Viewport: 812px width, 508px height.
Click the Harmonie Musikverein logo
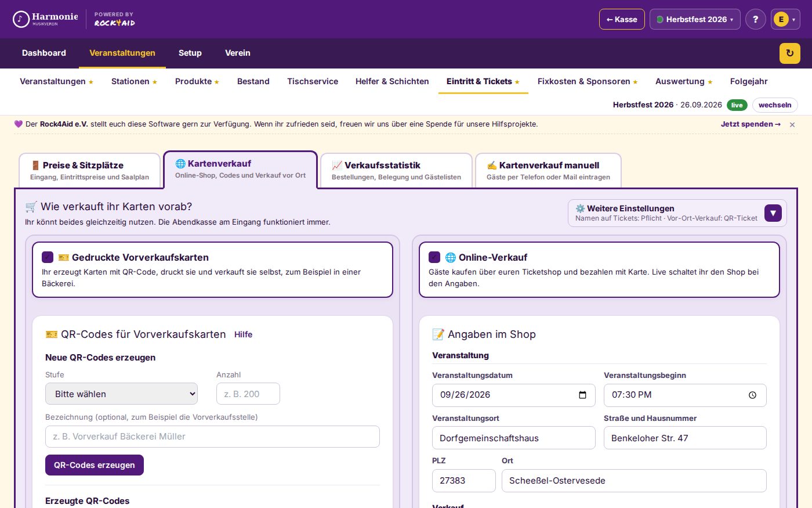[45, 19]
